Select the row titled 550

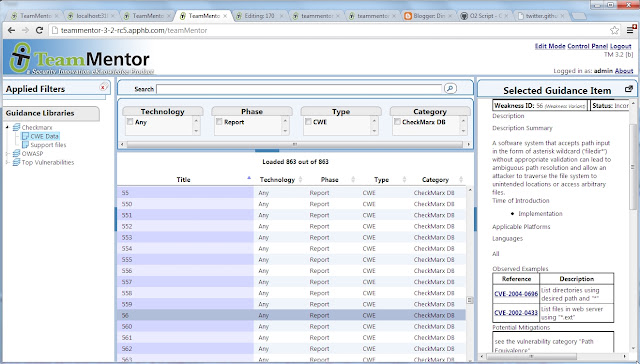coord(291,204)
